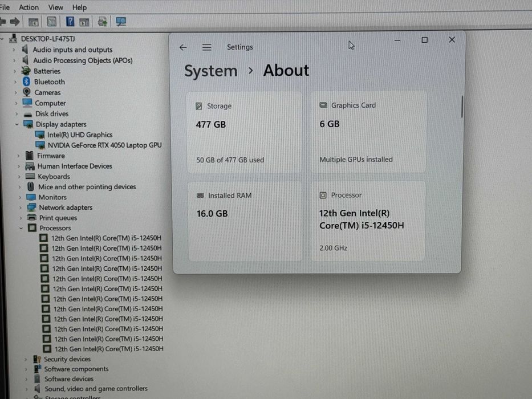Collapse the Processors node
This screenshot has width=532, height=399.
[x=21, y=229]
